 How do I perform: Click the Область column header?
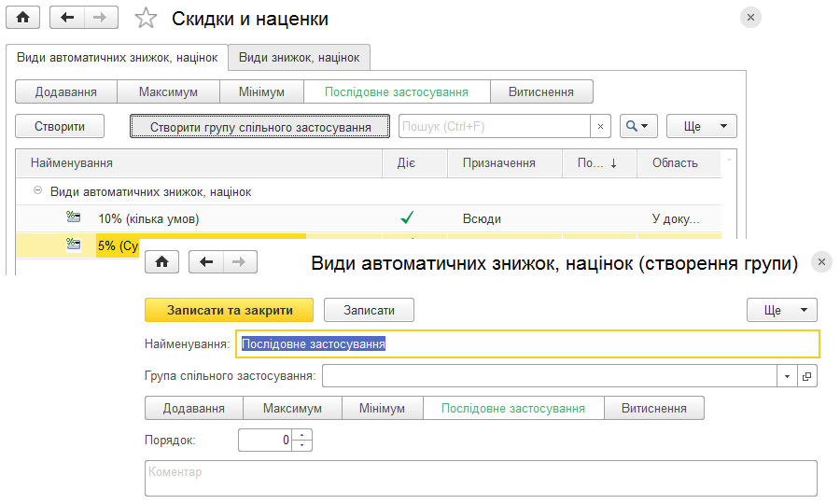(x=679, y=162)
